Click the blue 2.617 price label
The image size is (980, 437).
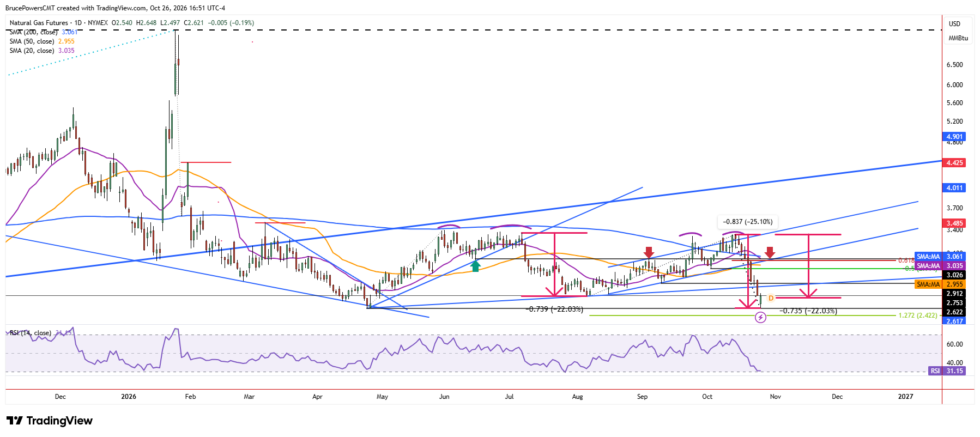pos(954,321)
